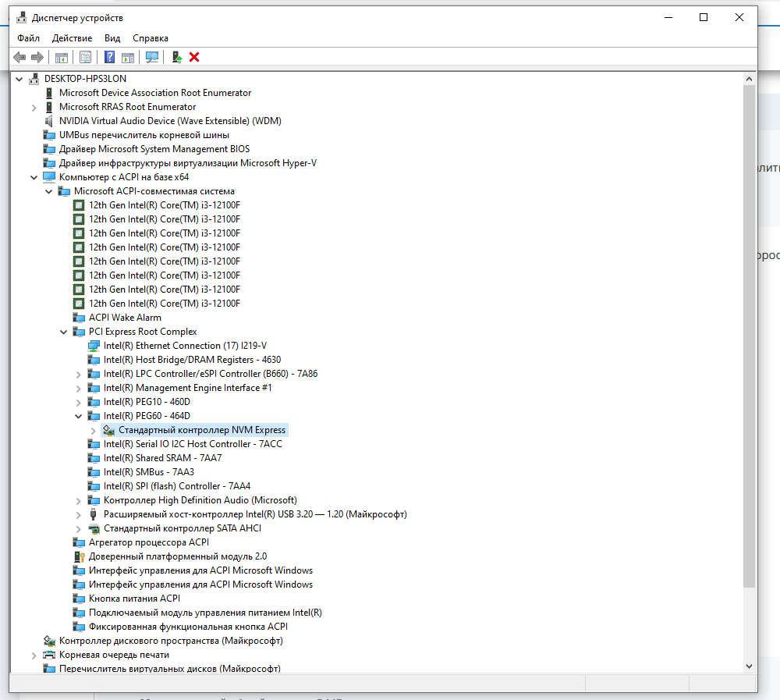Click the blue question mark Help icon
Viewport: 780px width, 700px height.
[110, 57]
